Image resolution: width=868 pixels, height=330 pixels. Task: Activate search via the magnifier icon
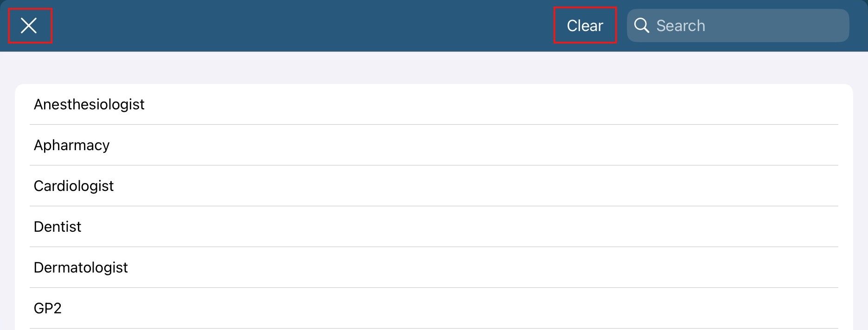[x=641, y=25]
